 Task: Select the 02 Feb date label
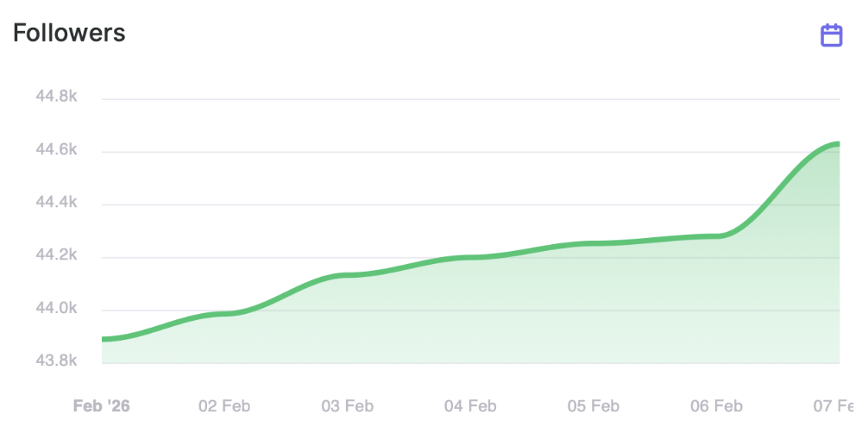pos(224,405)
